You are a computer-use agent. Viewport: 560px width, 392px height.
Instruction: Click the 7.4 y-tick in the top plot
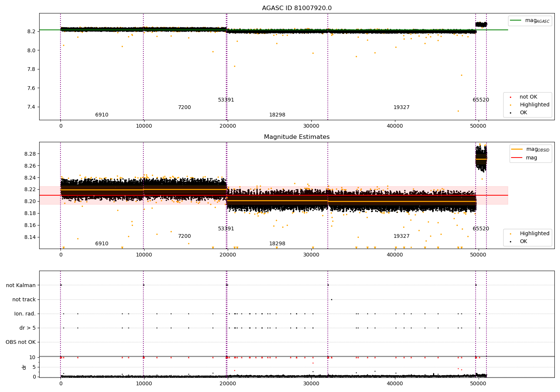[32, 107]
